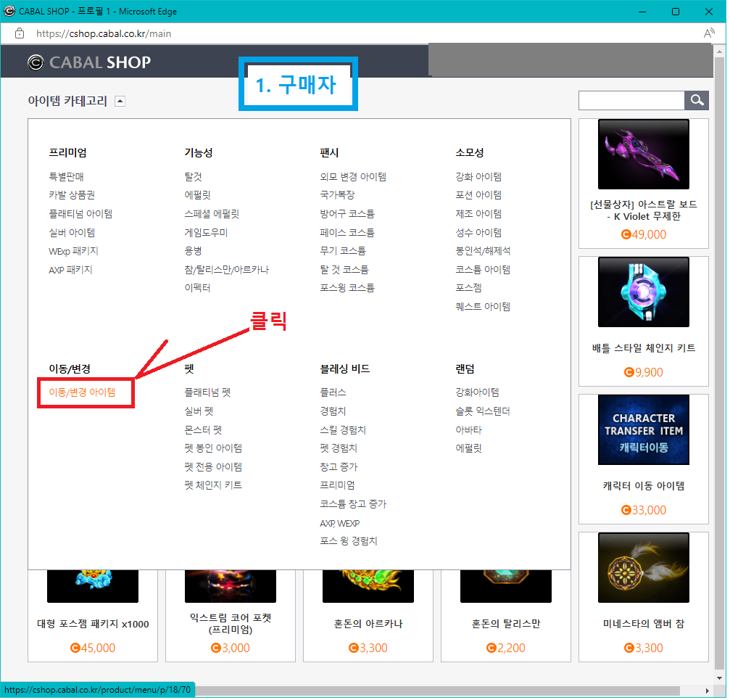Open AXP, WEXP bead category
Image resolution: width=730 pixels, height=700 pixels.
pos(341,525)
